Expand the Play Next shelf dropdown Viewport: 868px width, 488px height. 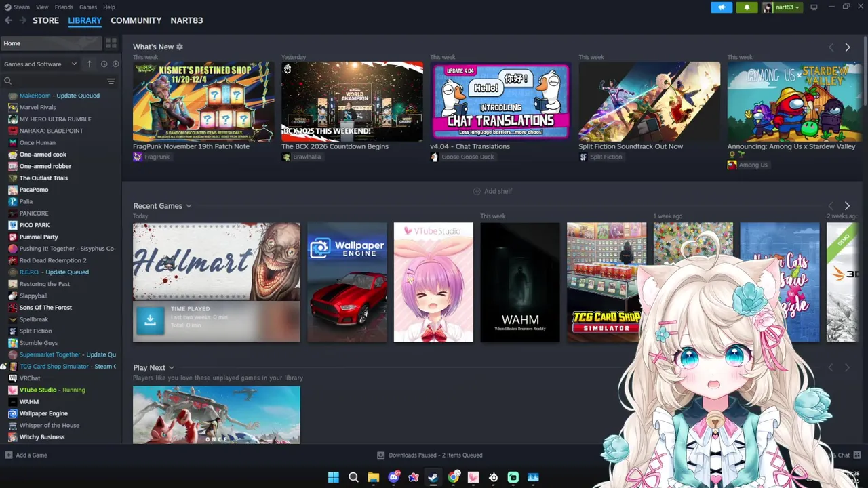click(172, 367)
